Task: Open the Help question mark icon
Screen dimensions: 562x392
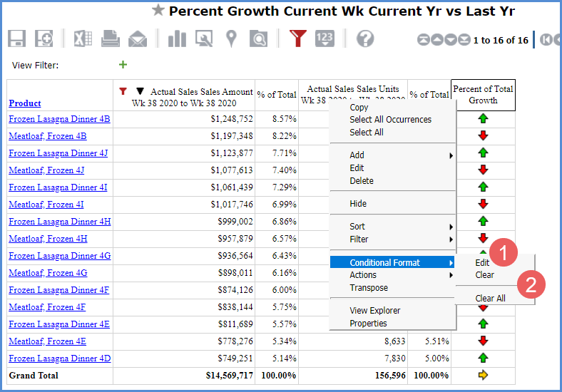Action: click(365, 38)
